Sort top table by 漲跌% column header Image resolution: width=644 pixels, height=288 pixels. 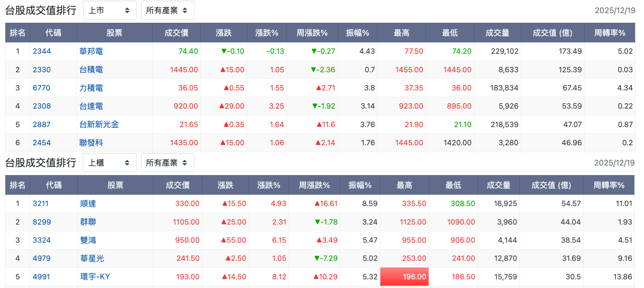click(267, 33)
